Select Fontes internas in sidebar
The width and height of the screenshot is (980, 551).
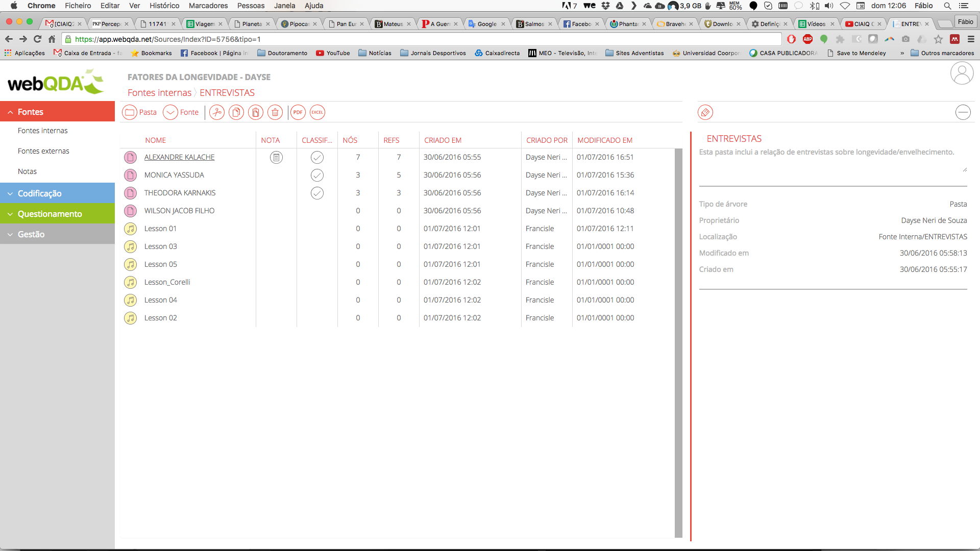(42, 131)
